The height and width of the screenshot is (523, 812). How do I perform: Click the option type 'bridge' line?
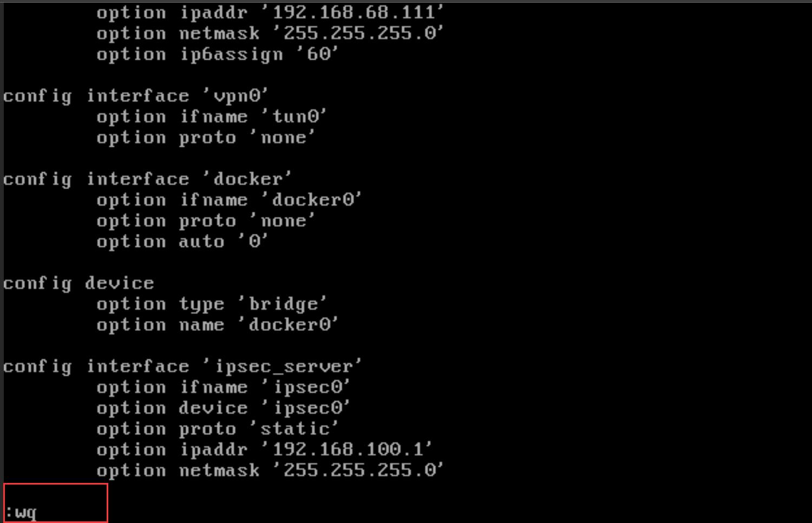coord(211,304)
